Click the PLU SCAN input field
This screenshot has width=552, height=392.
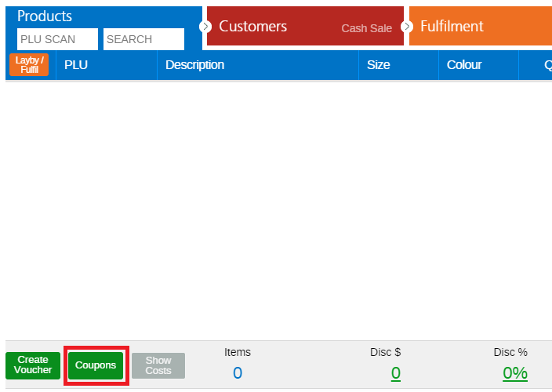tap(57, 39)
